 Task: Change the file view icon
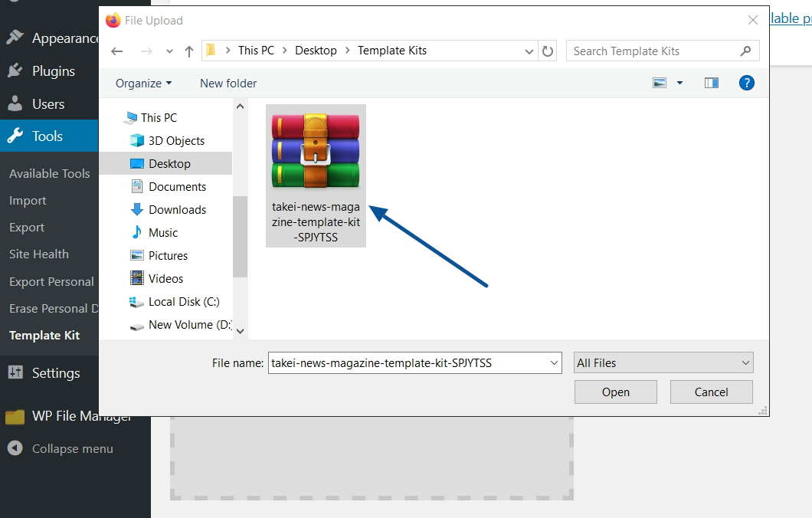(x=660, y=83)
